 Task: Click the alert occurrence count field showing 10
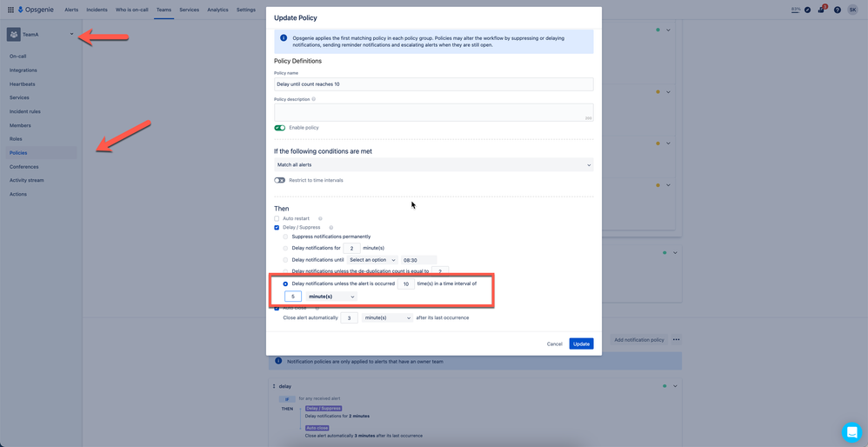(406, 284)
